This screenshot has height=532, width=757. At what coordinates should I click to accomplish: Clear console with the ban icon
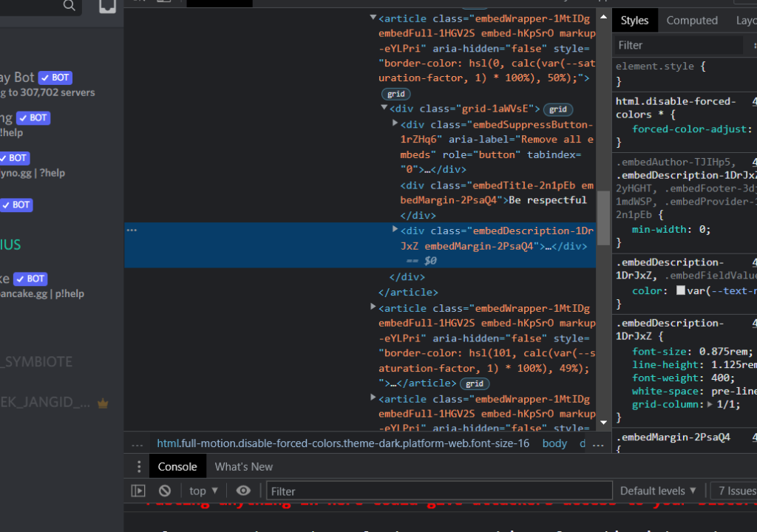click(165, 491)
